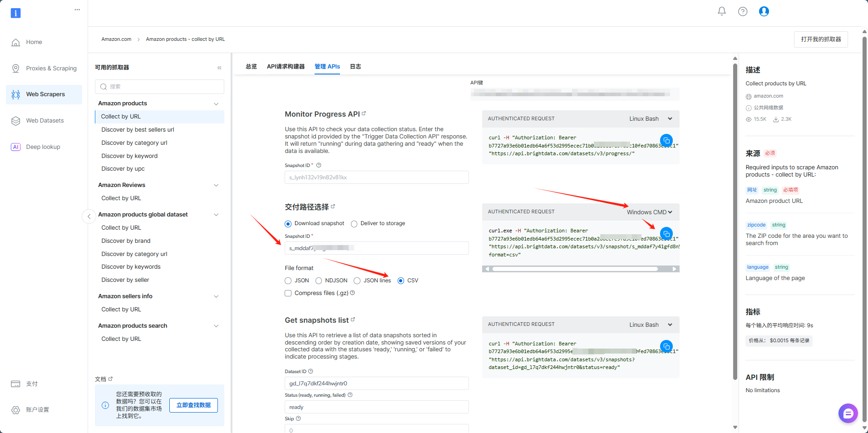The width and height of the screenshot is (868, 433).
Task: Open Monitor Progress API external link icon
Action: point(364,113)
